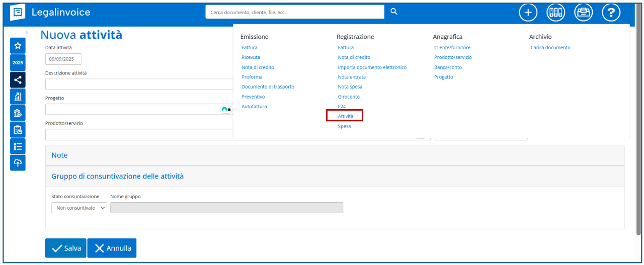The height and width of the screenshot is (265, 644).
Task: Open the Stato consuntivazione dropdown
Action: 79,208
